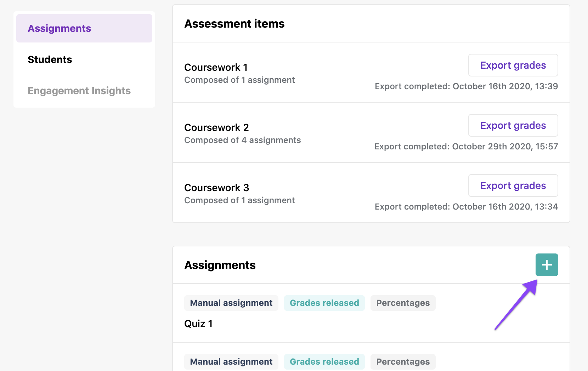The image size is (588, 371).
Task: Click the Manual assignment tag on Quiz 1
Action: (231, 303)
